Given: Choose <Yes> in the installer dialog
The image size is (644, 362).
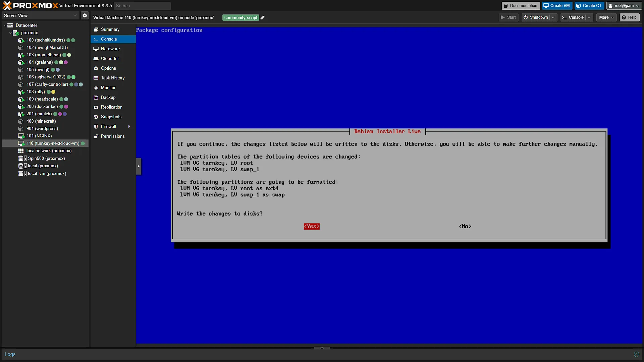Looking at the screenshot, I should click(x=312, y=227).
